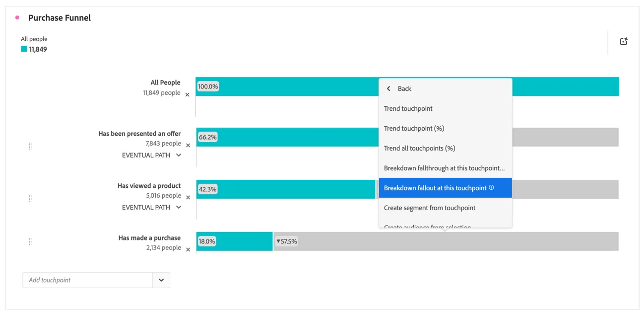Click the '5,016 people' count
Image resolution: width=644 pixels, height=313 pixels.
(x=163, y=196)
